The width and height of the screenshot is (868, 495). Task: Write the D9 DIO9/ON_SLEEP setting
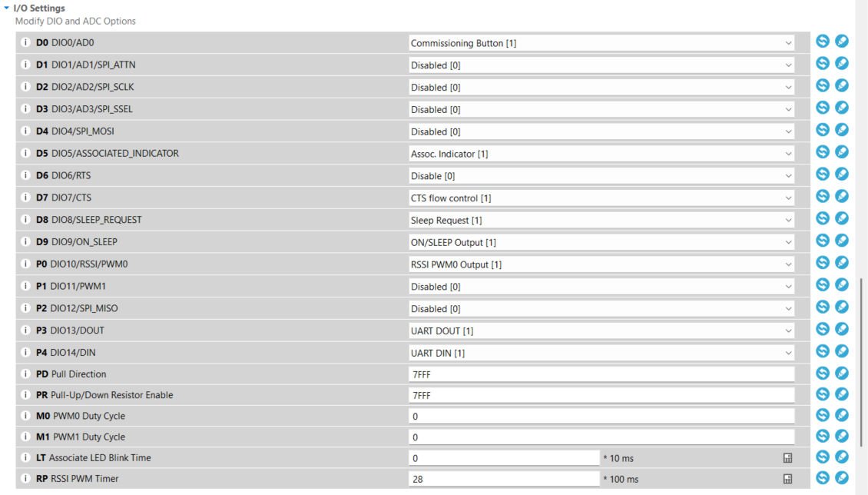(x=842, y=241)
